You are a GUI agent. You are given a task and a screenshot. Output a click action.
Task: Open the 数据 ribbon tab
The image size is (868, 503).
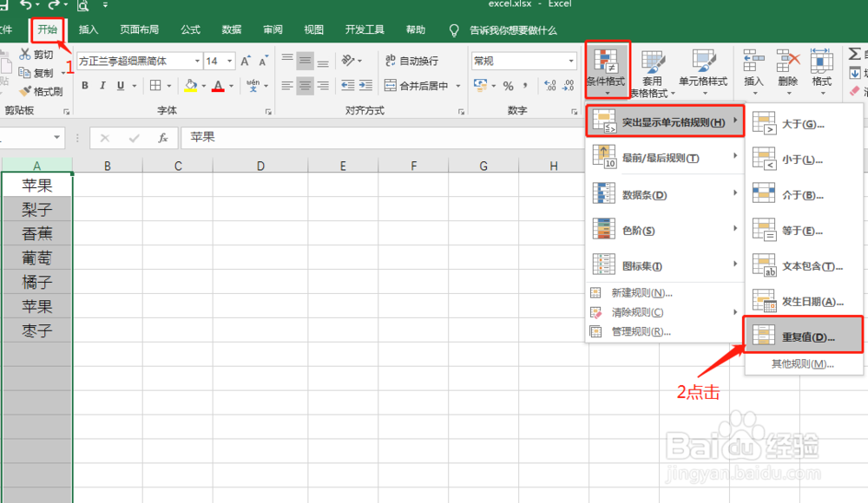point(231,28)
